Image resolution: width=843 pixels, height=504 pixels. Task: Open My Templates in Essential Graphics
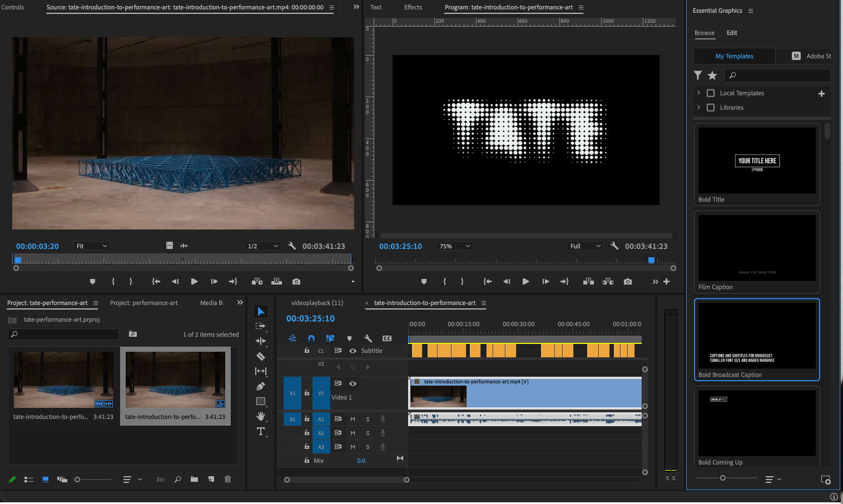tap(733, 56)
